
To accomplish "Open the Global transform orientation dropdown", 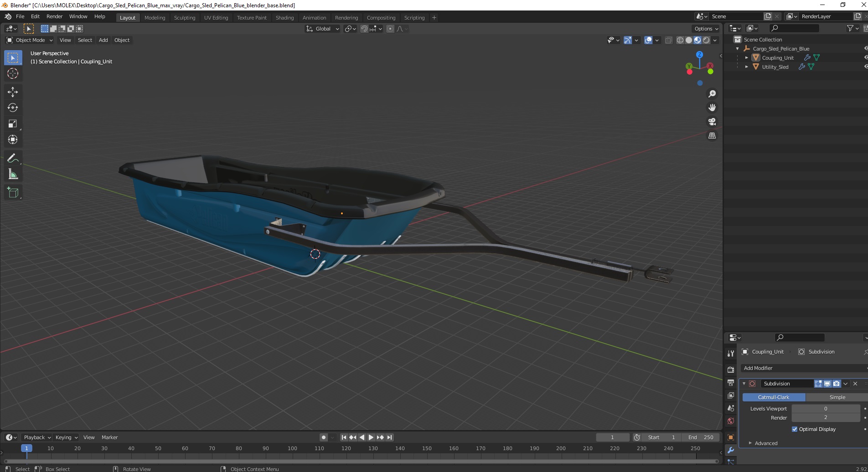I will click(x=322, y=29).
